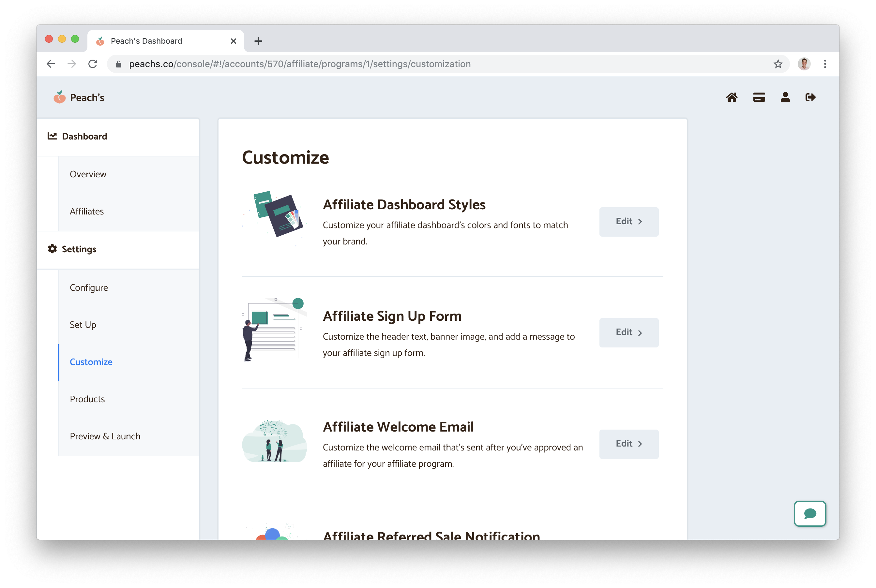Click the Dashboard sidebar header
The image size is (876, 588).
(84, 137)
